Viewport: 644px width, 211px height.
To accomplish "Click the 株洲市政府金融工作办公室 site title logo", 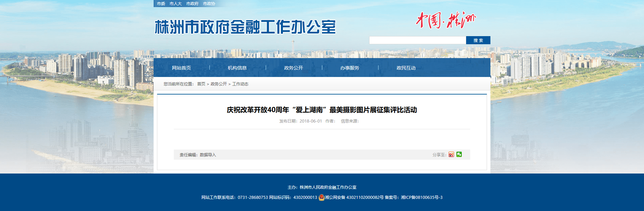I will click(x=245, y=27).
